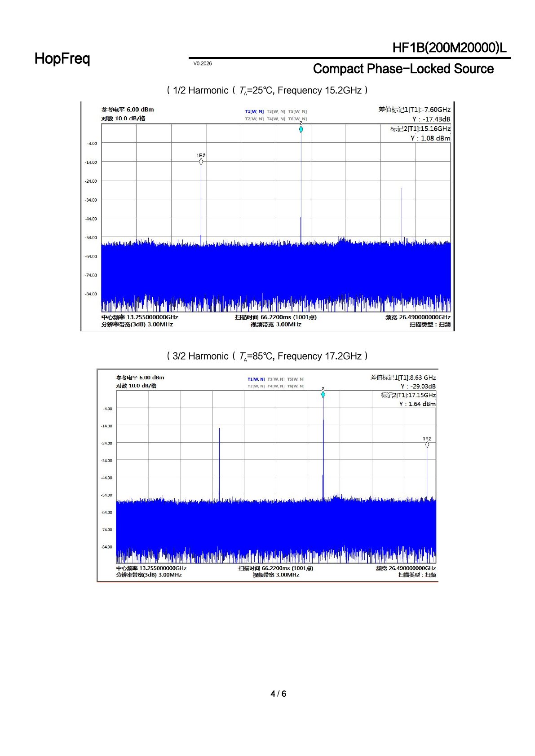Click the HopFreq logo text
Image resolution: width=535 pixels, height=756 pixels.
(62, 59)
